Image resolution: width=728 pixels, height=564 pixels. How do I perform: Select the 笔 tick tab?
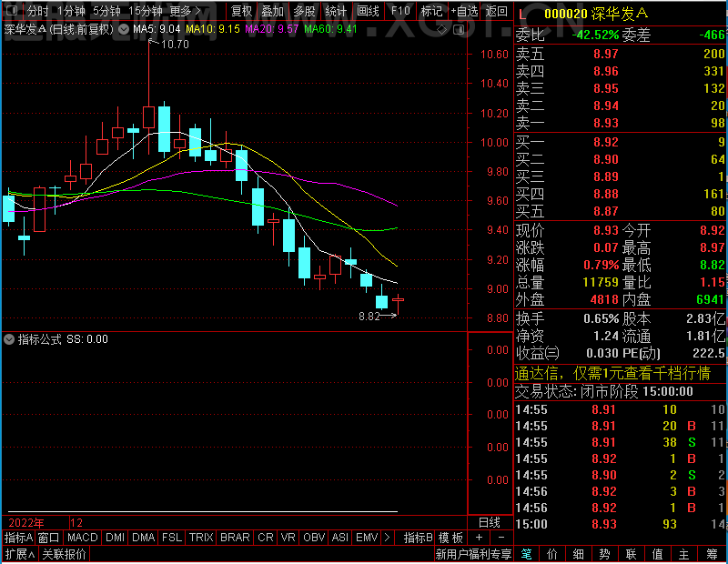tap(526, 554)
